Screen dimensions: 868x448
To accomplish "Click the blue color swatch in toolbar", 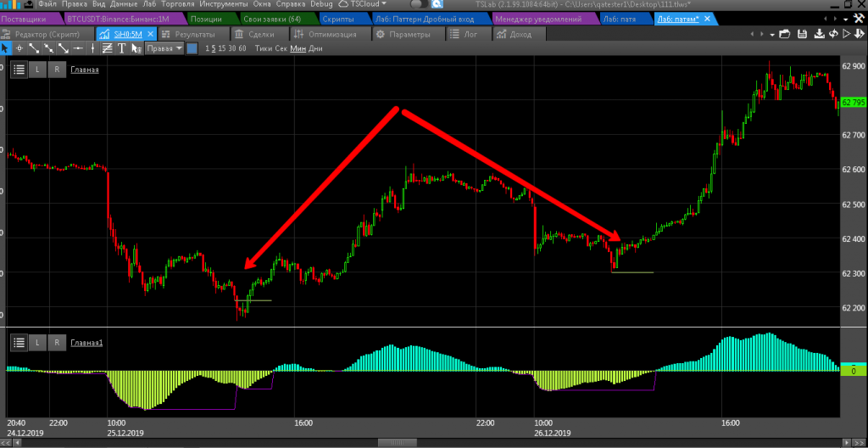I will tap(192, 48).
